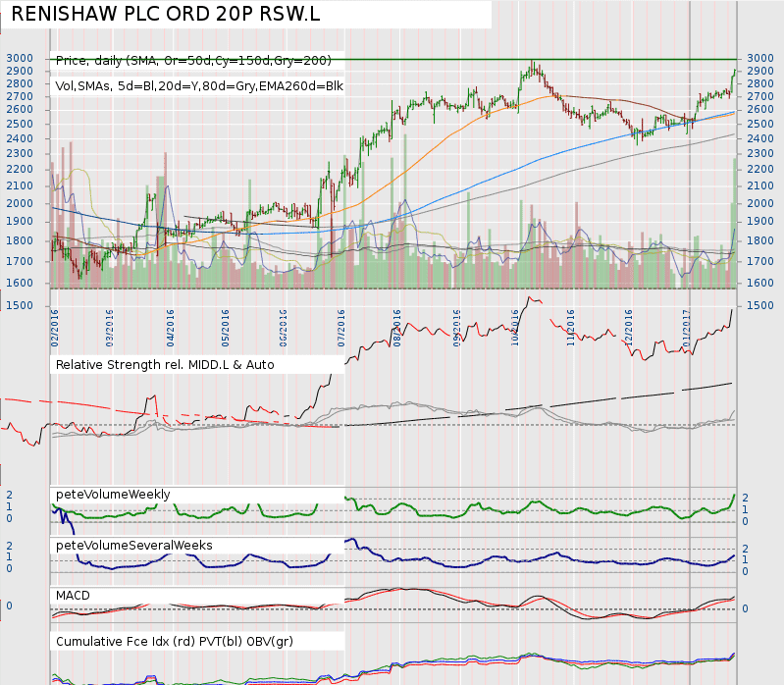Click the 2000 price label on right axis
The image size is (784, 685).
pyautogui.click(x=760, y=203)
